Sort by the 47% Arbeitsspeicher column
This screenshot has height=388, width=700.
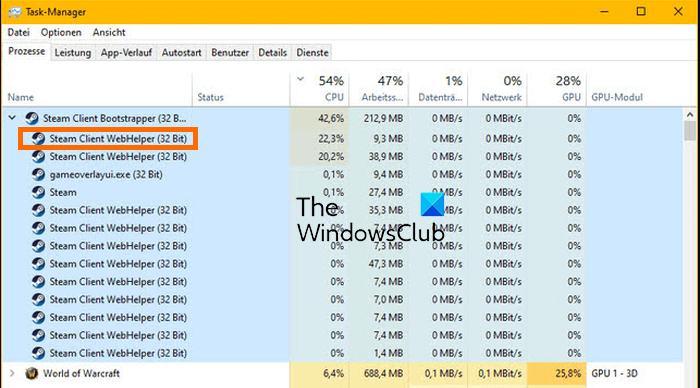click(379, 89)
